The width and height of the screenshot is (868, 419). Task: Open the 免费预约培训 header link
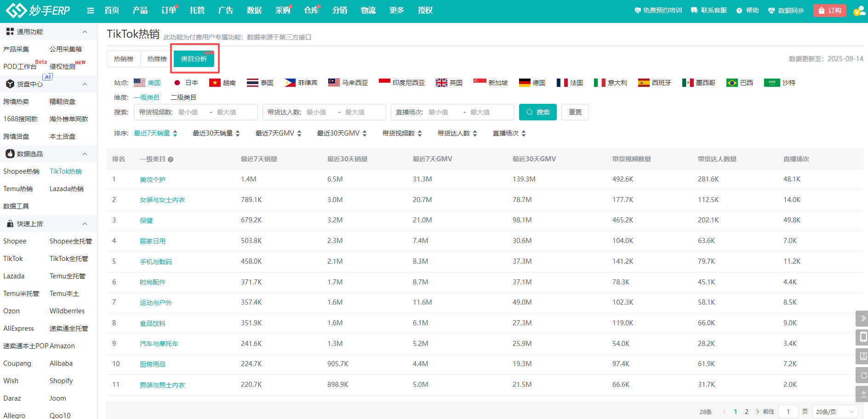(x=658, y=11)
